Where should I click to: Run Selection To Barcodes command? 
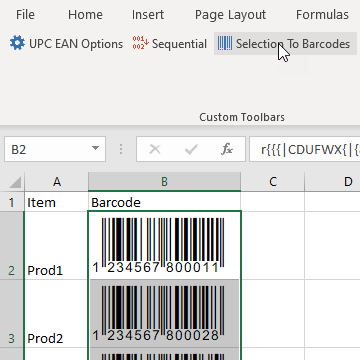coord(285,44)
